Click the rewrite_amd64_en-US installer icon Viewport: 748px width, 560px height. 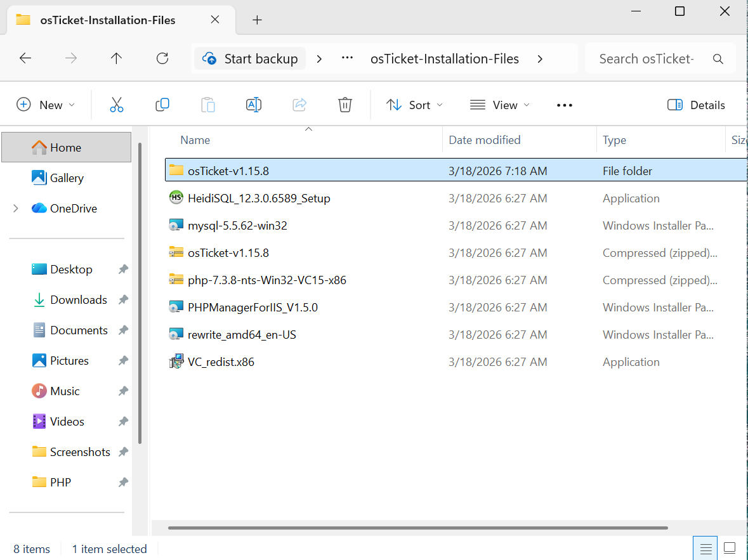(176, 334)
